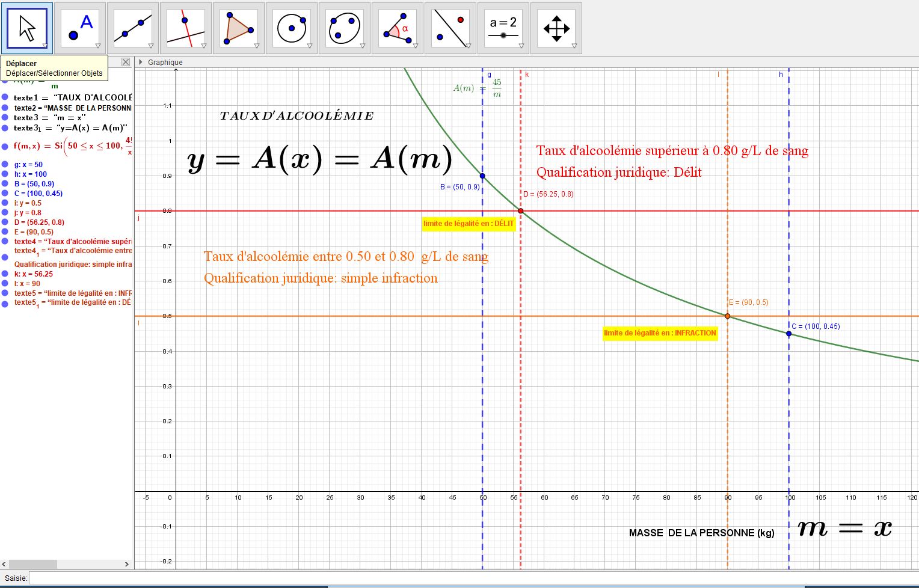
Task: Select the Circle with center tool
Action: tap(292, 28)
